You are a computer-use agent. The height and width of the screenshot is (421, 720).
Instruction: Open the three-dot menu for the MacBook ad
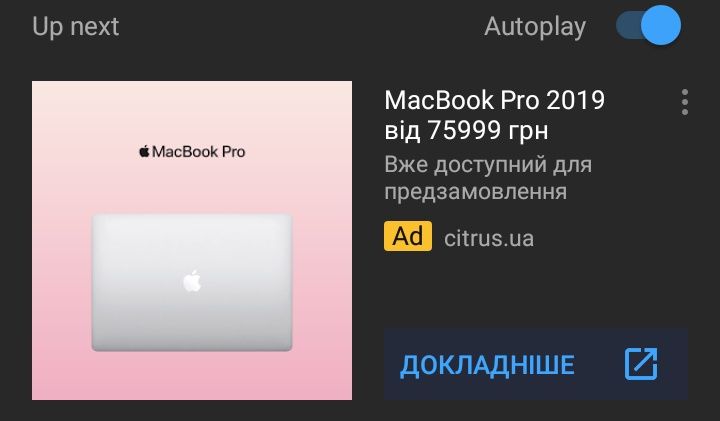pos(685,102)
